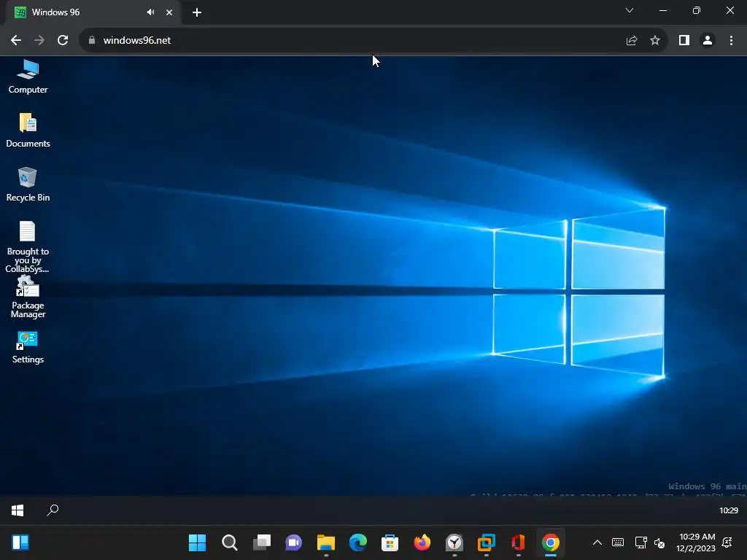Open the Computer desktop icon
Screen dimensions: 747x560
(x=28, y=77)
